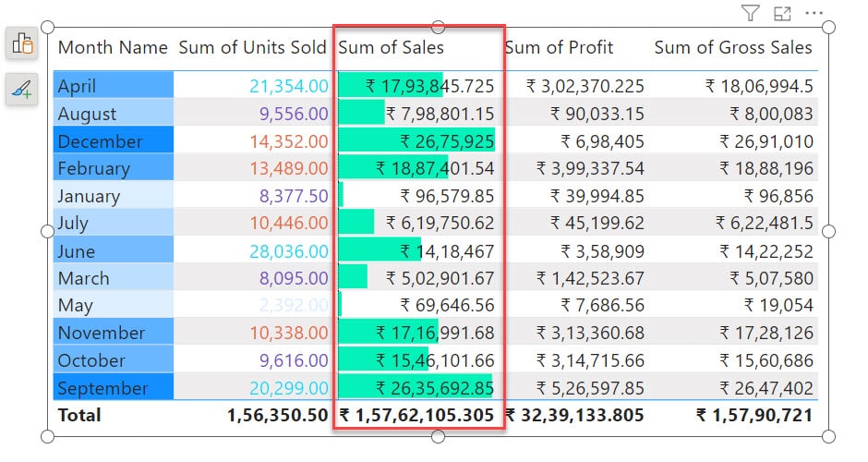Image resolution: width=868 pixels, height=462 pixels.
Task: Select the July month cell
Action: point(114,223)
